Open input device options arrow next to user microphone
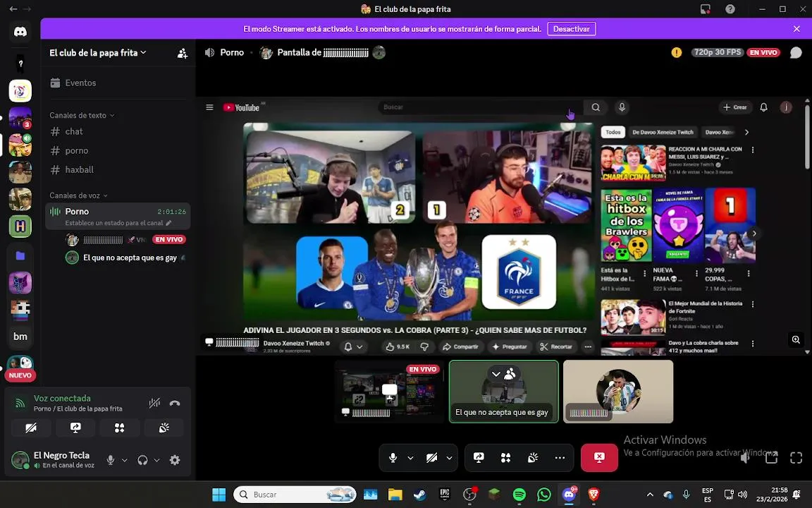 tap(124, 460)
